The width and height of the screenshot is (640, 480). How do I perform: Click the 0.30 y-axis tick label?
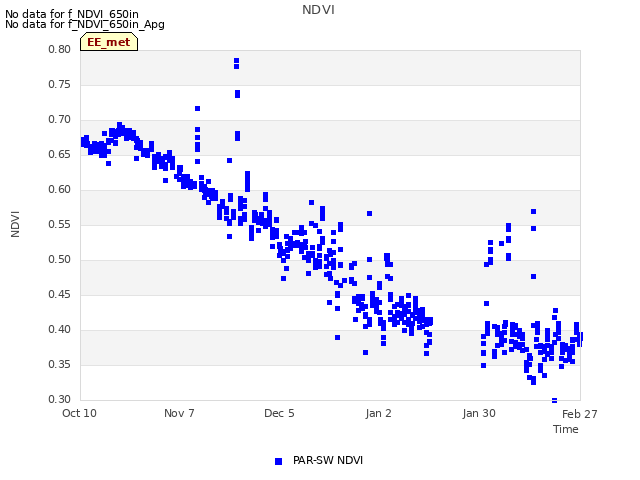click(x=60, y=399)
